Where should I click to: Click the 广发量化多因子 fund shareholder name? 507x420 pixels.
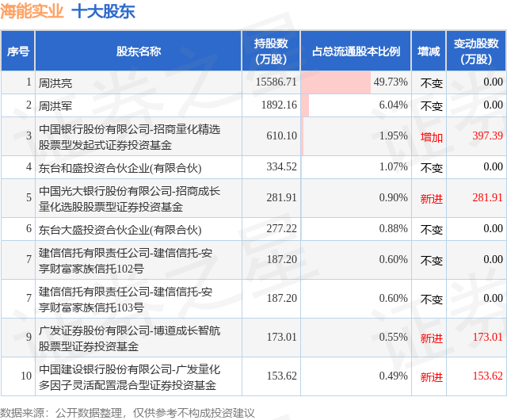[129, 377]
